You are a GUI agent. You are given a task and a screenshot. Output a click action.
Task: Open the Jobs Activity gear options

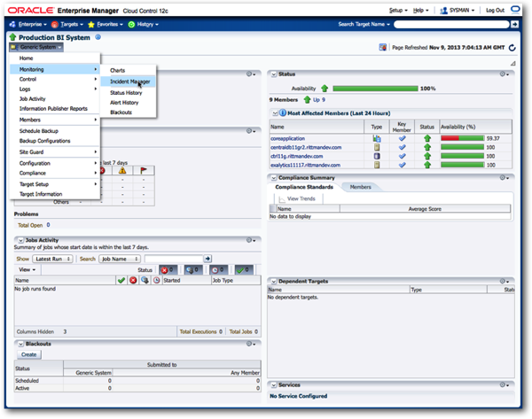[251, 240]
